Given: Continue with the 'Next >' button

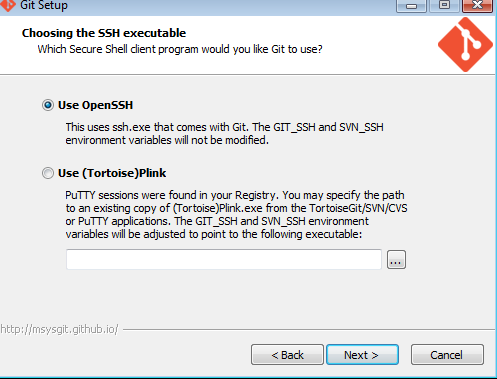Looking at the screenshot, I should coord(362,355).
